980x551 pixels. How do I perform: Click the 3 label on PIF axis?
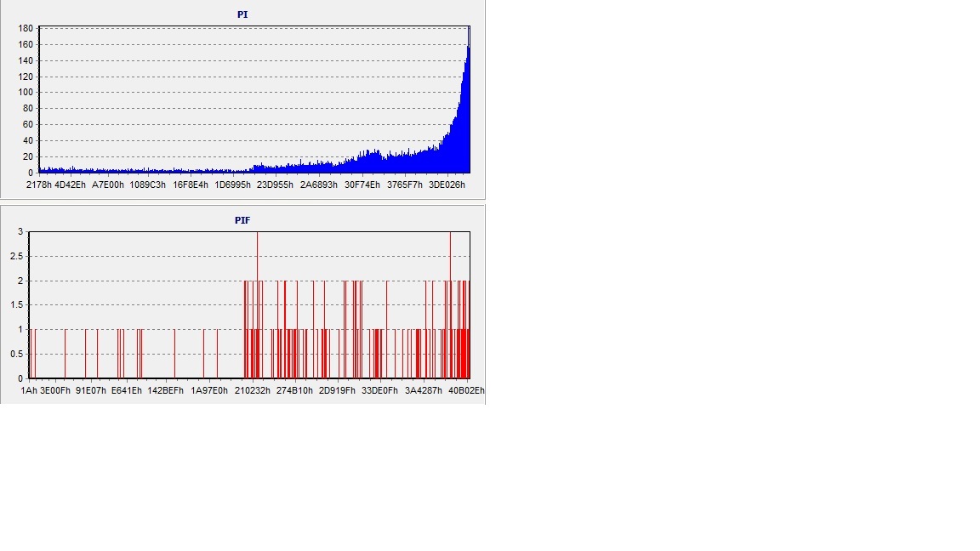(x=20, y=232)
